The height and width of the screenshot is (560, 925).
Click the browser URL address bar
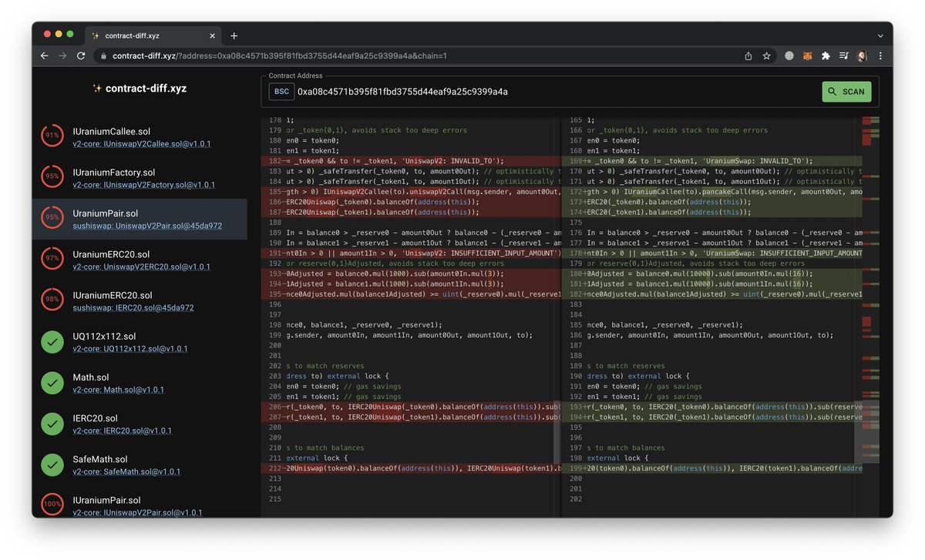pyautogui.click(x=420, y=56)
